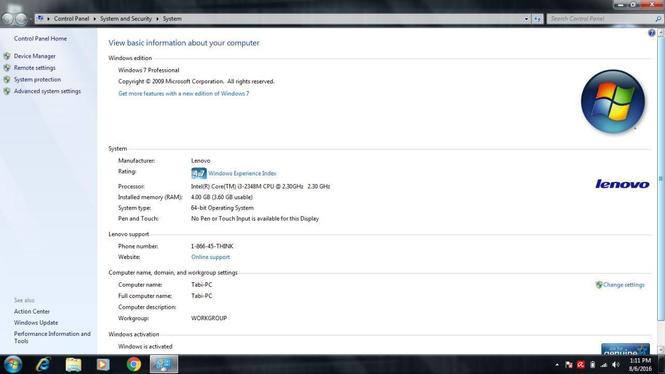665x374 pixels.
Task: Open Windows Experience Index link
Action: pyautogui.click(x=242, y=173)
